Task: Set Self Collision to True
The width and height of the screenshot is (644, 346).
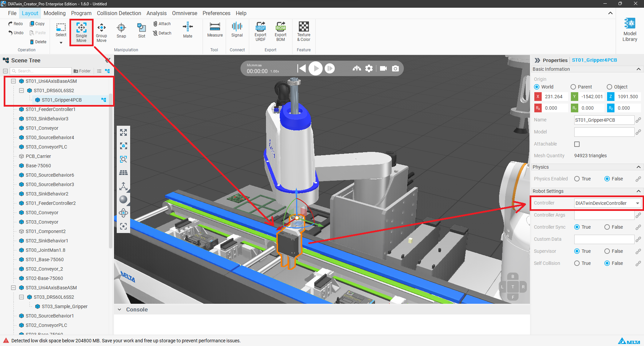Action: pos(577,263)
